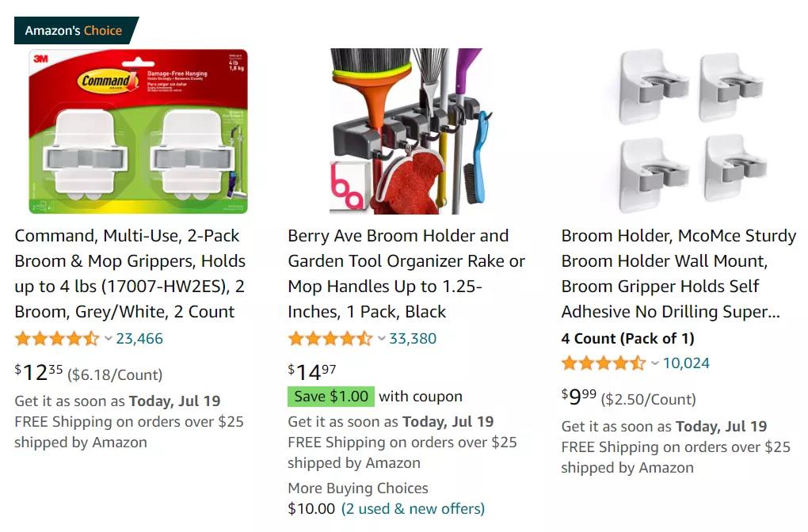
Task: Click the Command product star rating
Action: pyautogui.click(x=57, y=339)
